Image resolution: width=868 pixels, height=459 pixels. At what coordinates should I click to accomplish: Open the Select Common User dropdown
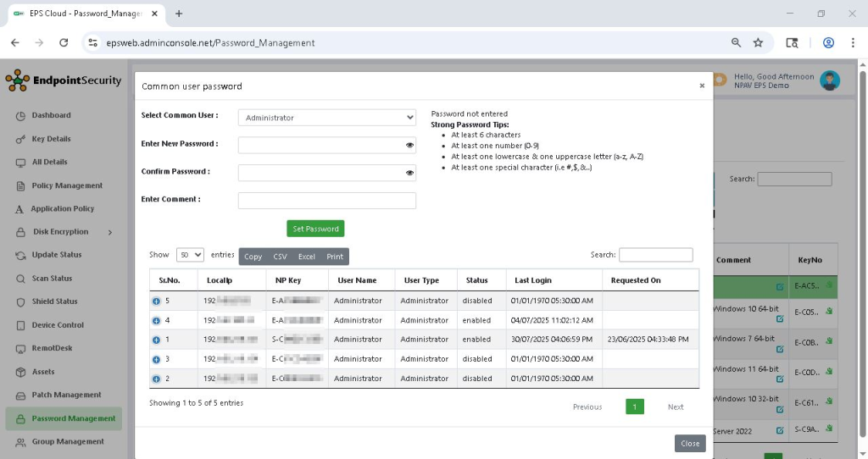pos(326,118)
